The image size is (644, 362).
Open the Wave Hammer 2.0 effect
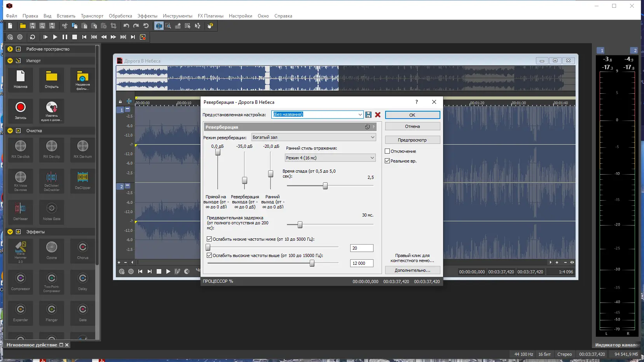coord(21,251)
